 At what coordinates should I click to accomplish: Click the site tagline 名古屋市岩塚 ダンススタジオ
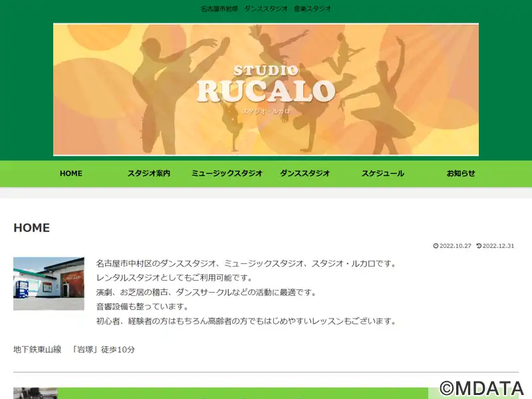point(266,9)
